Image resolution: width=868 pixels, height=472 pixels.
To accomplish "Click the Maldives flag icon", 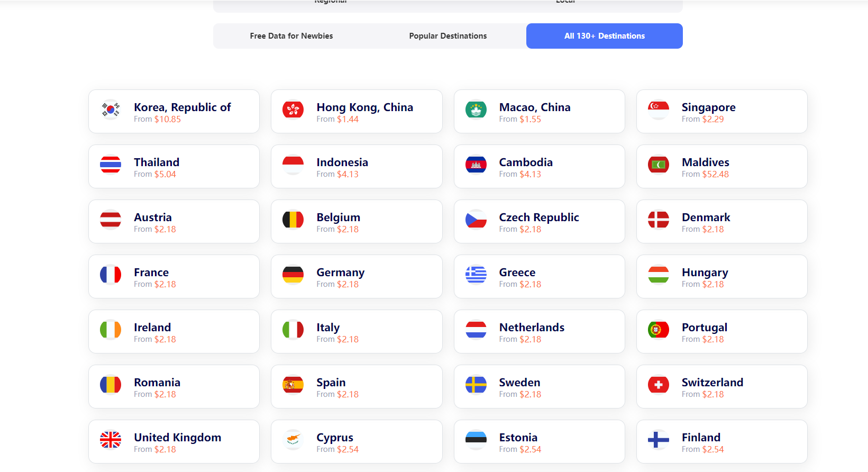I will pos(659,165).
